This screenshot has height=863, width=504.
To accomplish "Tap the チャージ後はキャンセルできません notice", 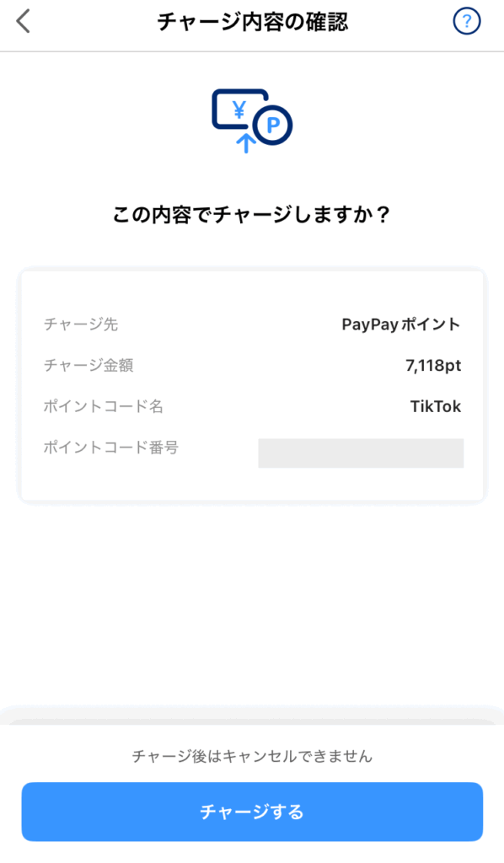I will coord(252,756).
